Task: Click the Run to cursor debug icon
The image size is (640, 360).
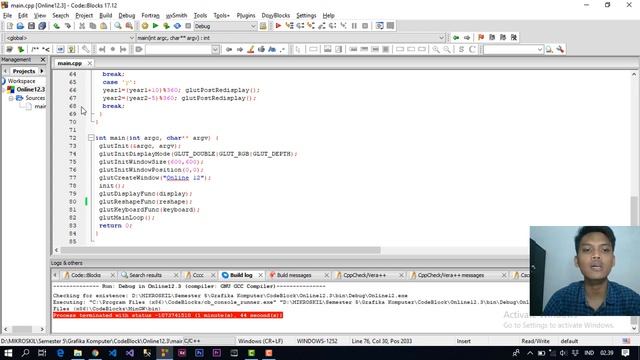Action: tap(289, 26)
